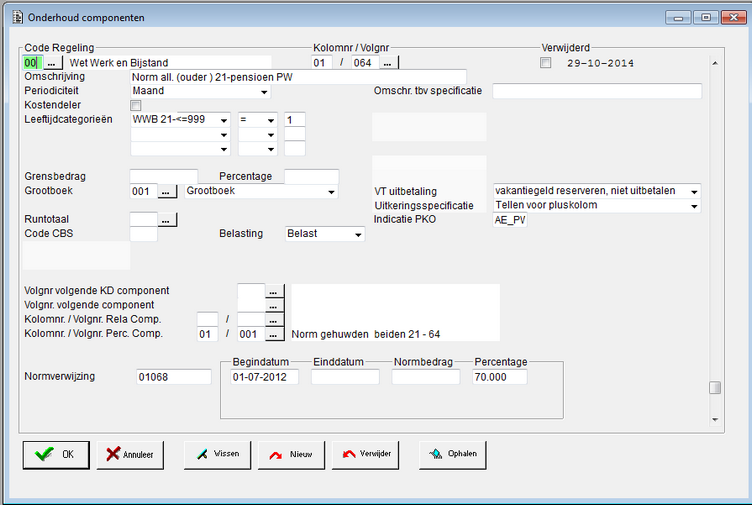The width and height of the screenshot is (752, 505).
Task: Click the Volgnr volgende KD component field
Action: coord(251,291)
